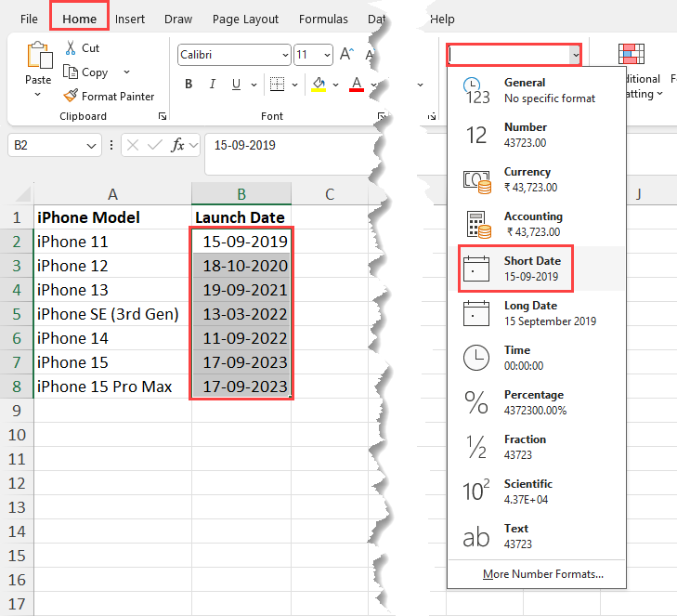Click the Copy icon
The width and height of the screenshot is (677, 616).
(71, 72)
